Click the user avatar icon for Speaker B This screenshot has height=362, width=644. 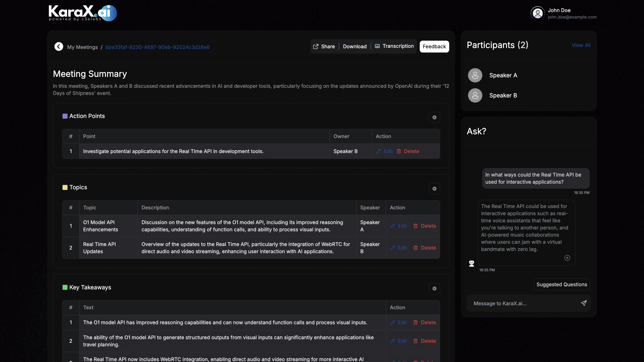(x=475, y=95)
